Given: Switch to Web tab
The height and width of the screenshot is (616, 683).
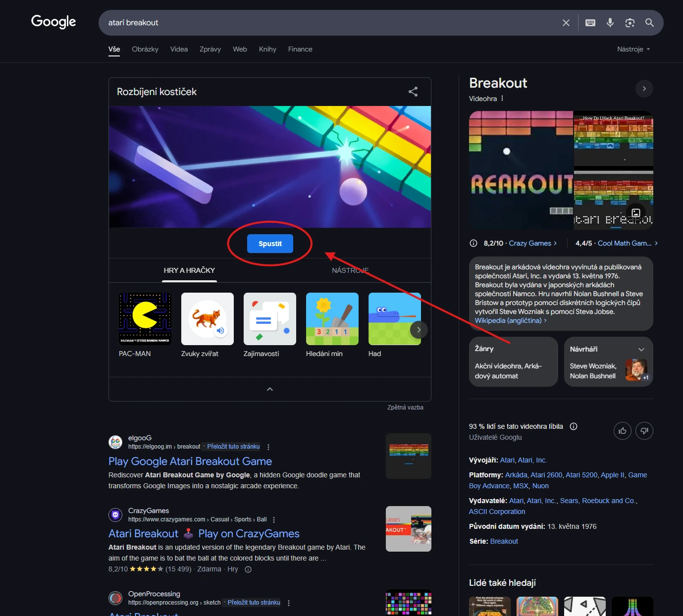Looking at the screenshot, I should pos(240,49).
